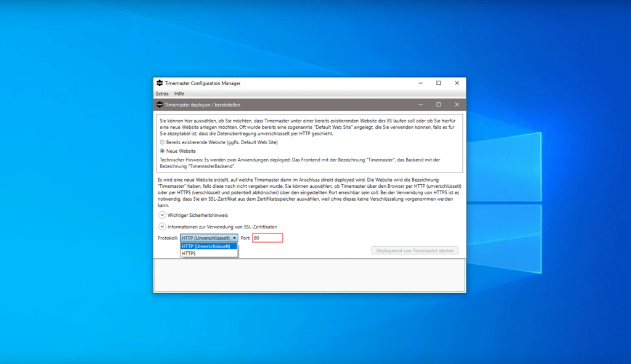Select the Bereits existierende Website radio option
Viewport: 631px width, 364px height.
[x=162, y=142]
